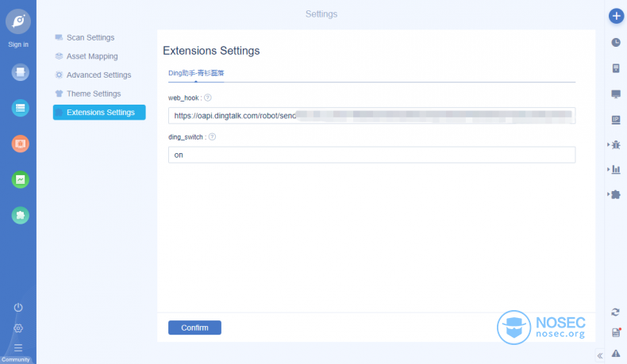Focus the ding_switch input field
This screenshot has height=364, width=627.
pos(371,155)
